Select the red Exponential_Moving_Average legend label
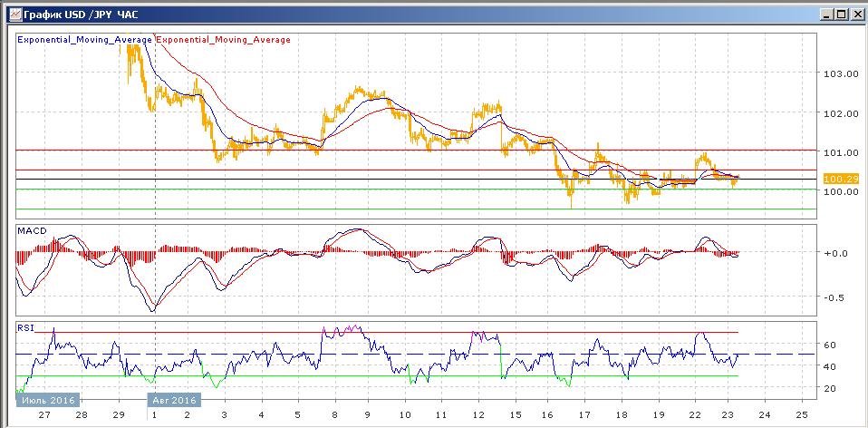Viewport: 868px width, 428px height. (224, 40)
